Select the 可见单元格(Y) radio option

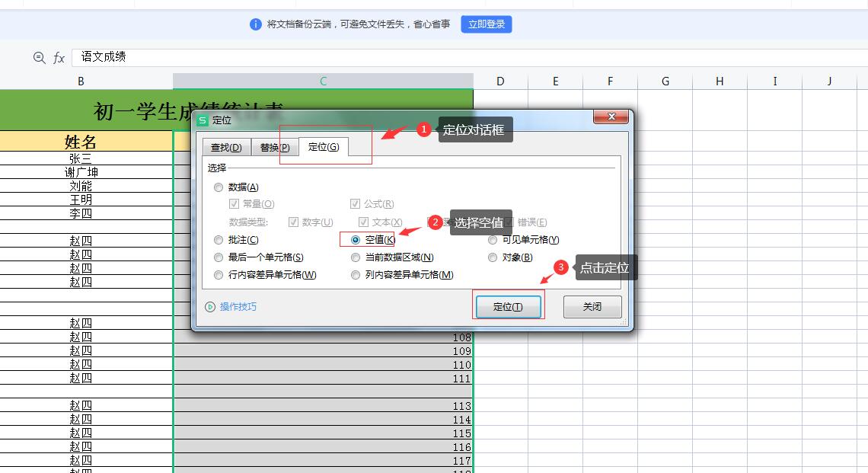[x=492, y=241]
